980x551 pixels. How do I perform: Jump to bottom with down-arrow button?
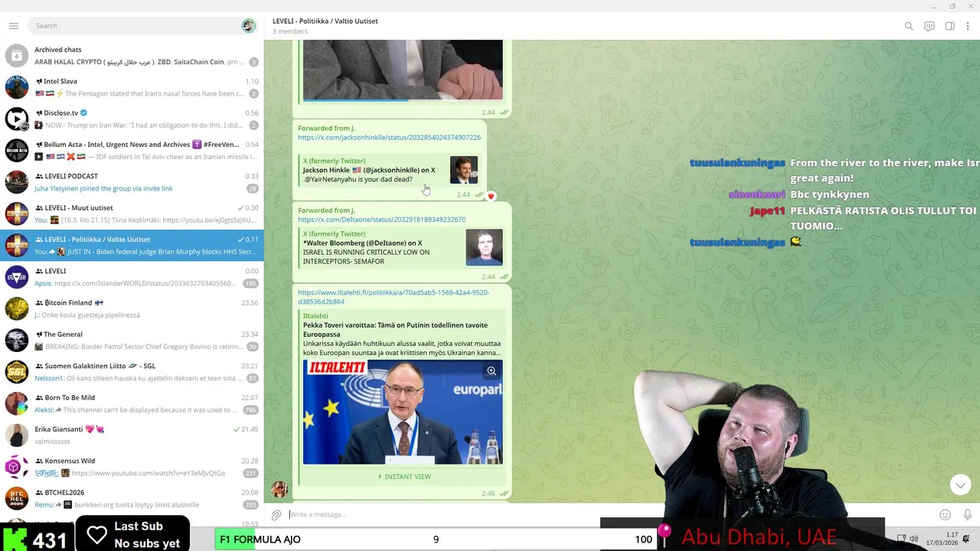pos(960,484)
